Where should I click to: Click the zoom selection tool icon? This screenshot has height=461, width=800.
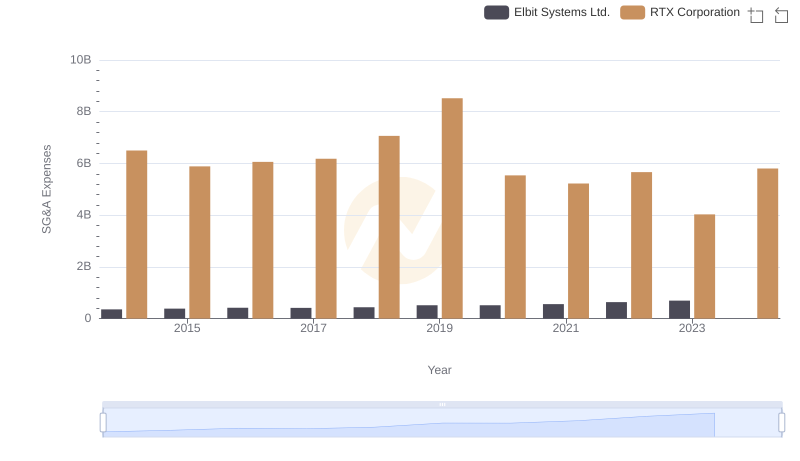pyautogui.click(x=756, y=15)
